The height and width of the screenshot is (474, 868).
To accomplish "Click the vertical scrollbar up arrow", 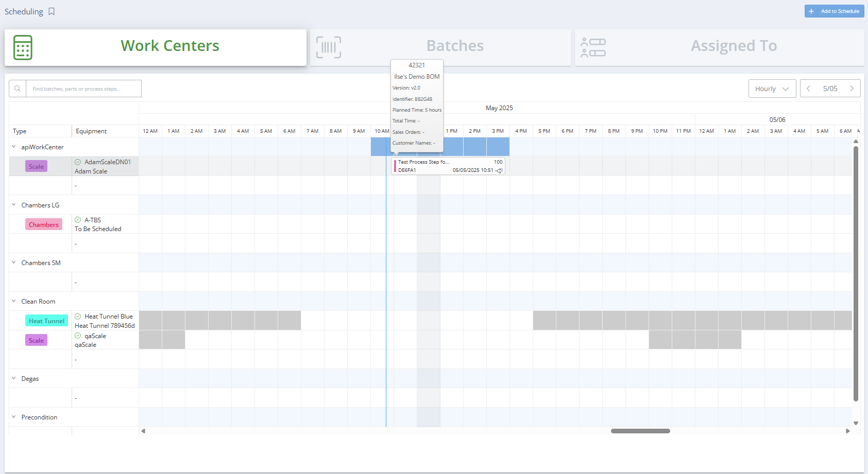I will [856, 141].
